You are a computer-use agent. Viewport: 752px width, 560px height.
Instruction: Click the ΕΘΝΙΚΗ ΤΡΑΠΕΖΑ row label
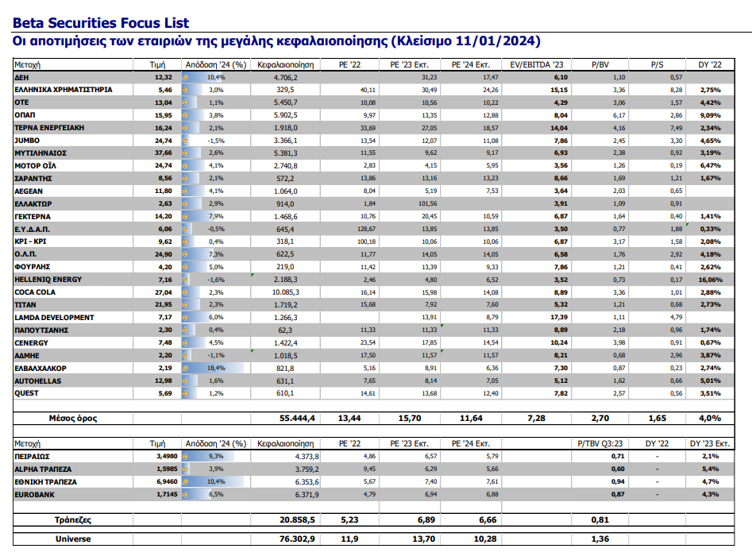(x=46, y=481)
